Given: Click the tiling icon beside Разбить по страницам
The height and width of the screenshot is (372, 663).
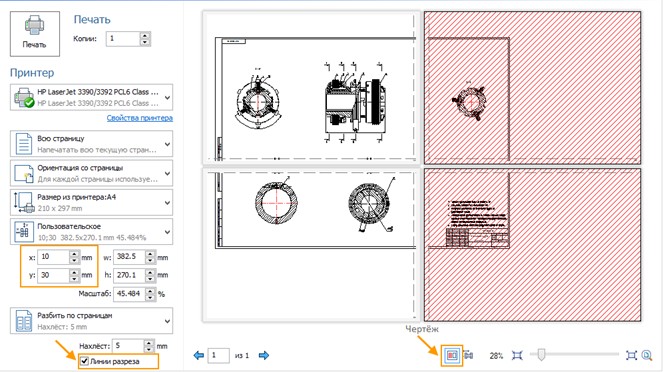Looking at the screenshot, I should tap(23, 321).
